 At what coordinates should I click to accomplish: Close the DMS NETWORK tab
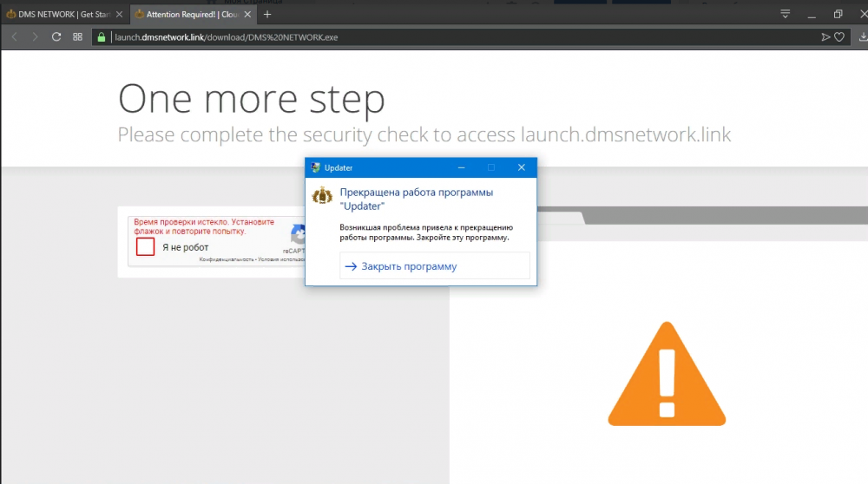point(120,14)
